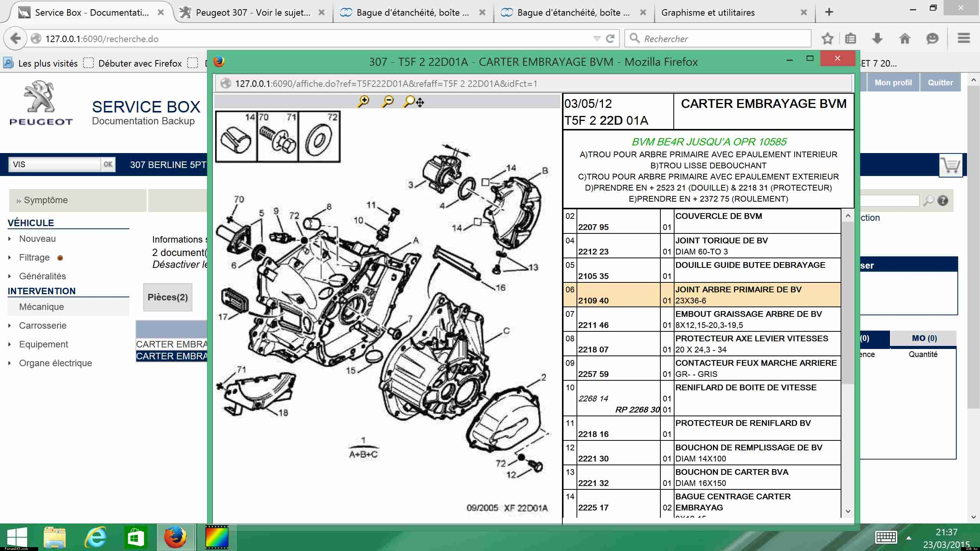Open the bookmarks list icon
The height and width of the screenshot is (551, 980).
(850, 39)
